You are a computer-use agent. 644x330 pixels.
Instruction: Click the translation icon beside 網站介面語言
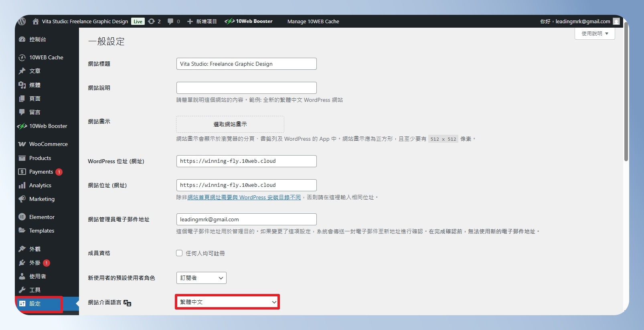(128, 303)
